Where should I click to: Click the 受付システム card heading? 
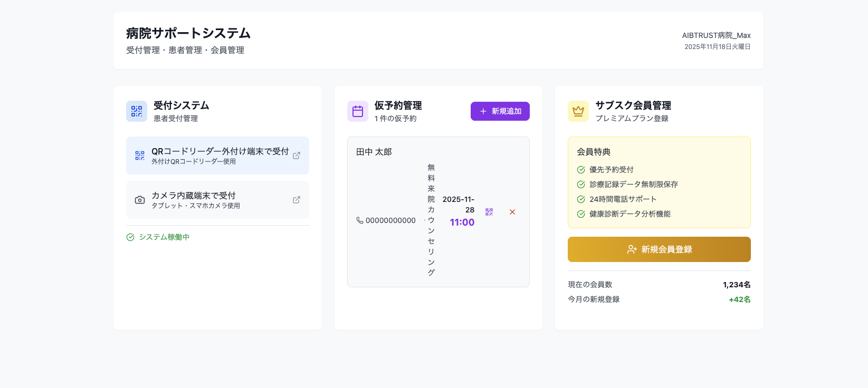tap(182, 105)
